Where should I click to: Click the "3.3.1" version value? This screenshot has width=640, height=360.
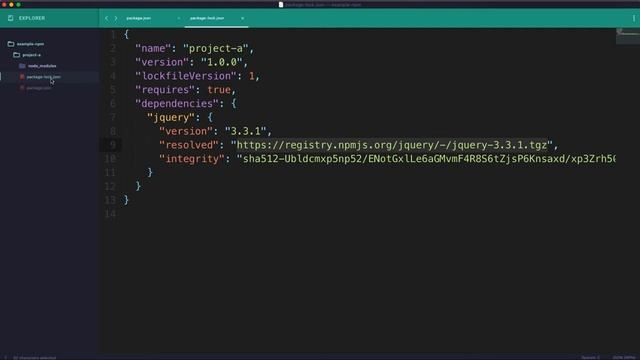click(x=246, y=131)
